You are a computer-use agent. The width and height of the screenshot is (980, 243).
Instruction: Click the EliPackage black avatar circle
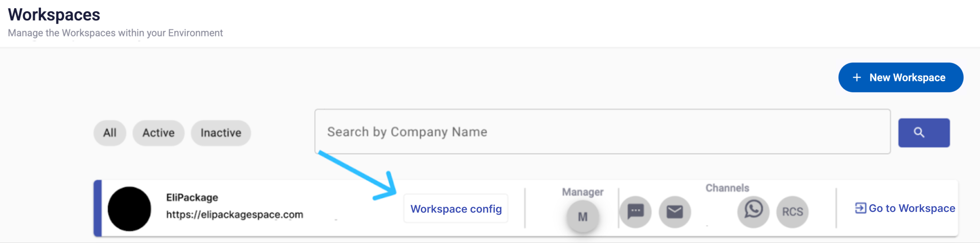129,209
